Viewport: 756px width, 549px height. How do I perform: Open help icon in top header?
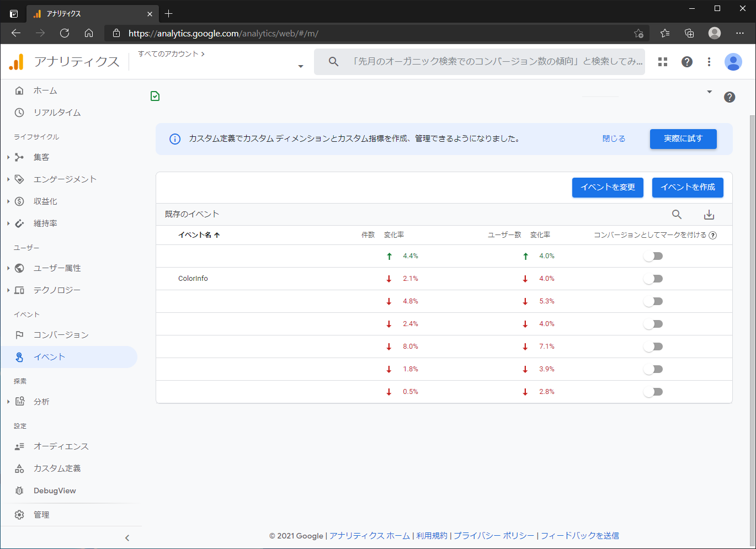(x=687, y=62)
